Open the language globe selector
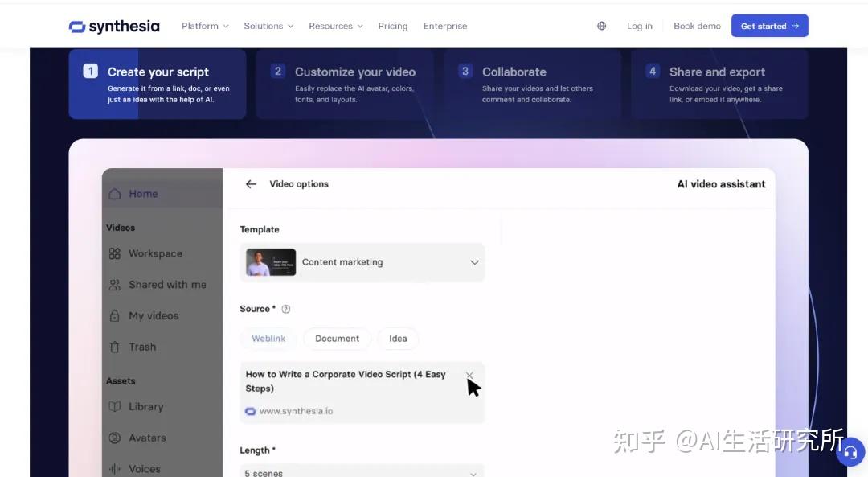The width and height of the screenshot is (868, 477). click(602, 26)
